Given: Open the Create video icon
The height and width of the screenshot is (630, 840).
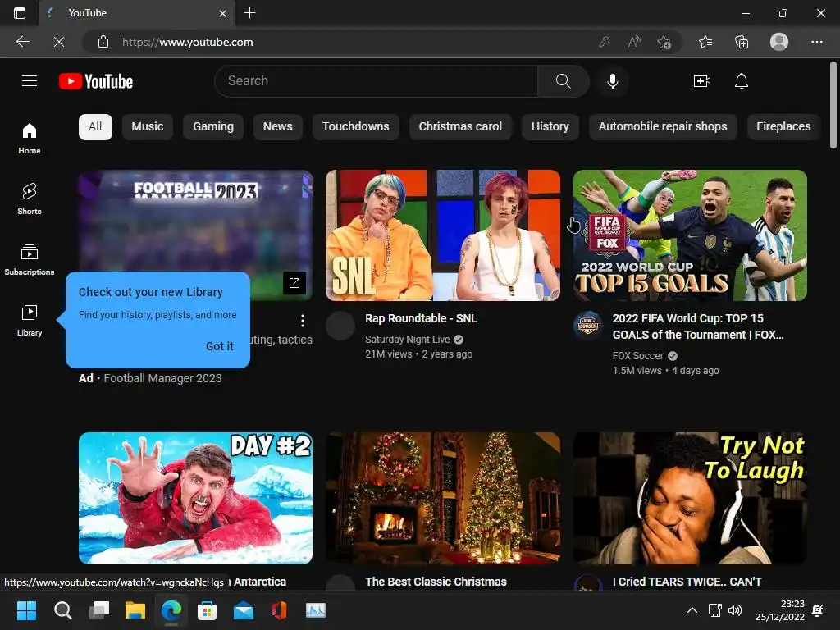Looking at the screenshot, I should 702,81.
